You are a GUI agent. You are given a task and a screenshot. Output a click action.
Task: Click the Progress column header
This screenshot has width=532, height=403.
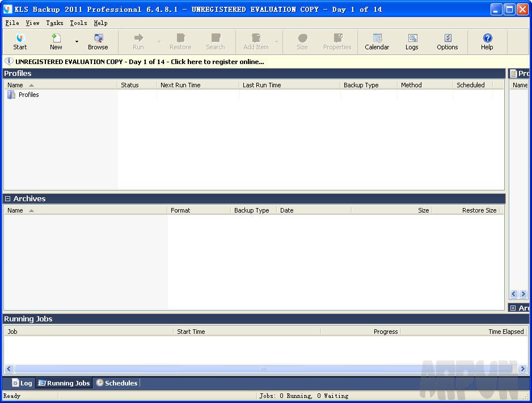point(361,332)
